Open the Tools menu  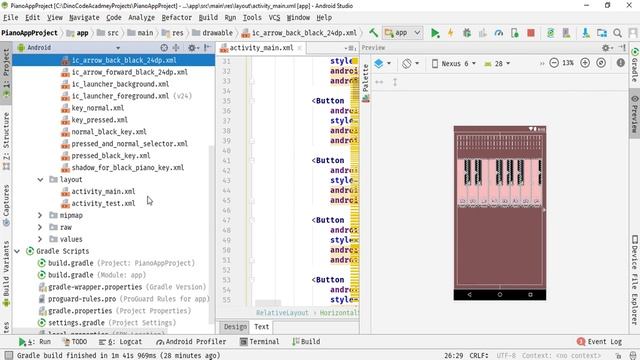252,18
